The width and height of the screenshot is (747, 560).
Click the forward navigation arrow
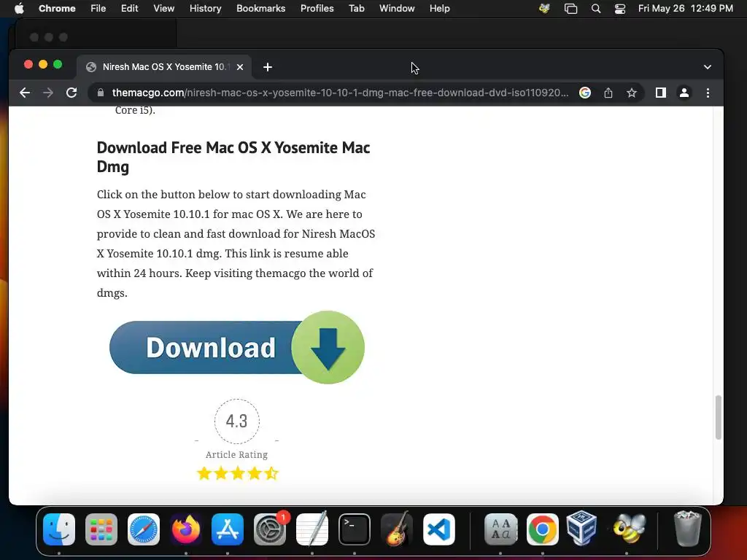point(48,93)
